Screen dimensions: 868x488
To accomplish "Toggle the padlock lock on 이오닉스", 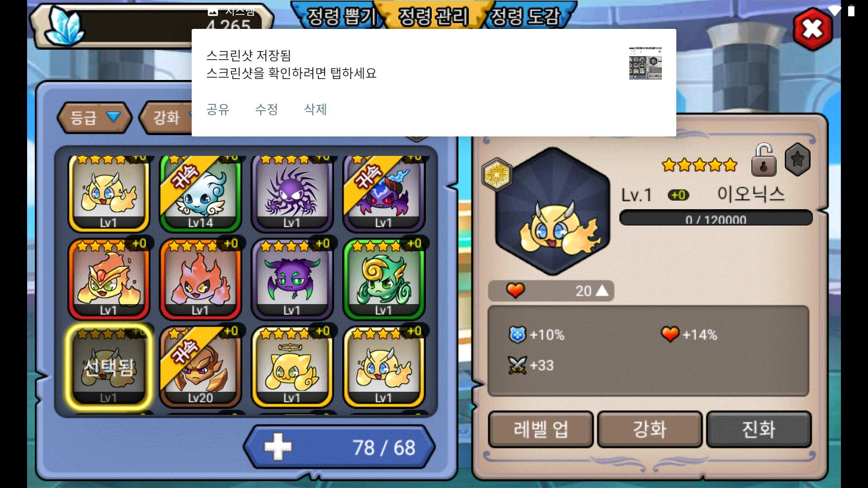I will click(x=764, y=160).
